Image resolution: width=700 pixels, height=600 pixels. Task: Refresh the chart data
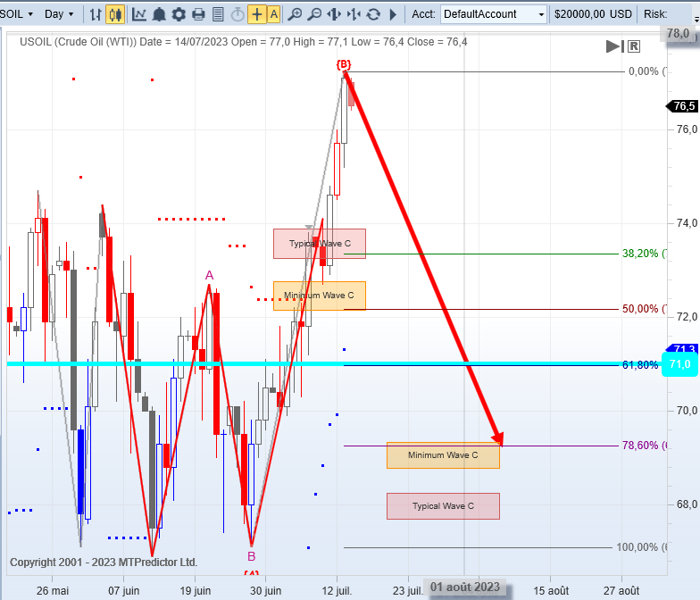click(373, 14)
